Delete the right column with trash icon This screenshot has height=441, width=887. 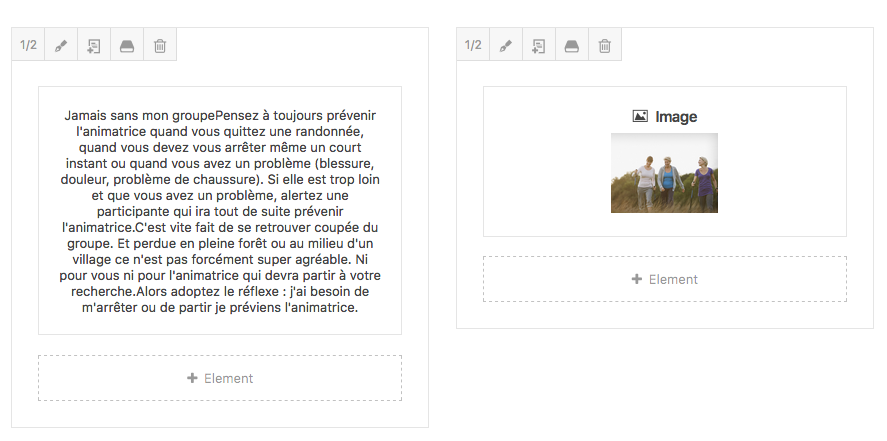[x=605, y=46]
